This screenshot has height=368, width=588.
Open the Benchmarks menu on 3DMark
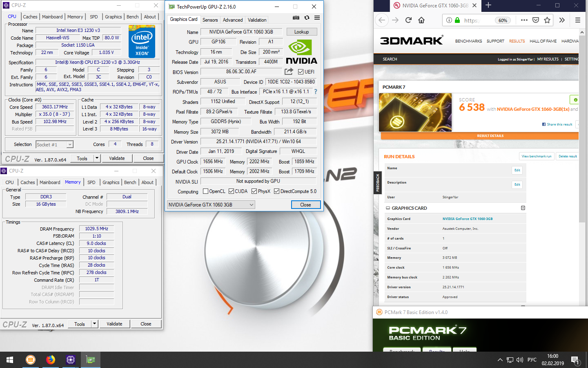(468, 41)
